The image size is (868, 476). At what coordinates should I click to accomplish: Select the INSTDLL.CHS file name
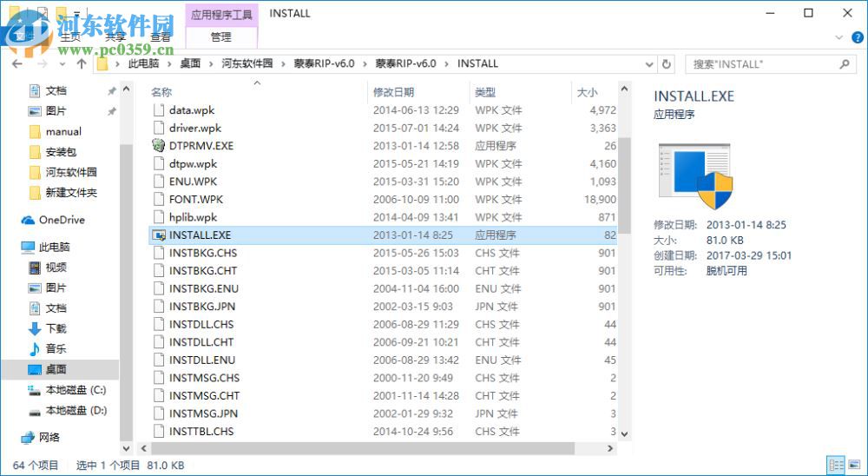point(201,324)
